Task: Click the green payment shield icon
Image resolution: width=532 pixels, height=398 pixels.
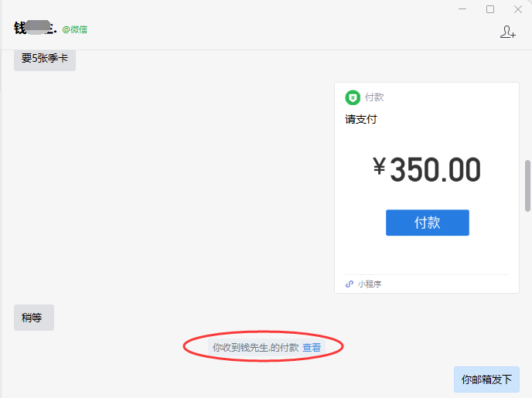Action: click(x=353, y=97)
